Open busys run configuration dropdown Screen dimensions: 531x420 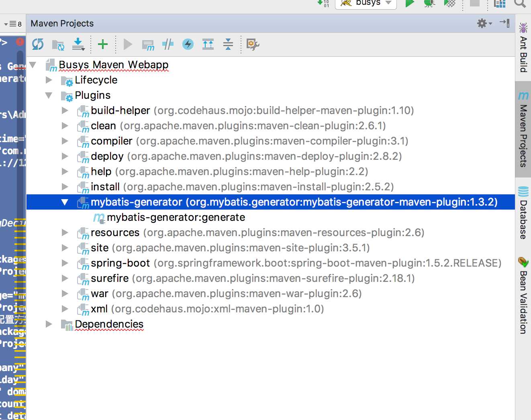[366, 3]
